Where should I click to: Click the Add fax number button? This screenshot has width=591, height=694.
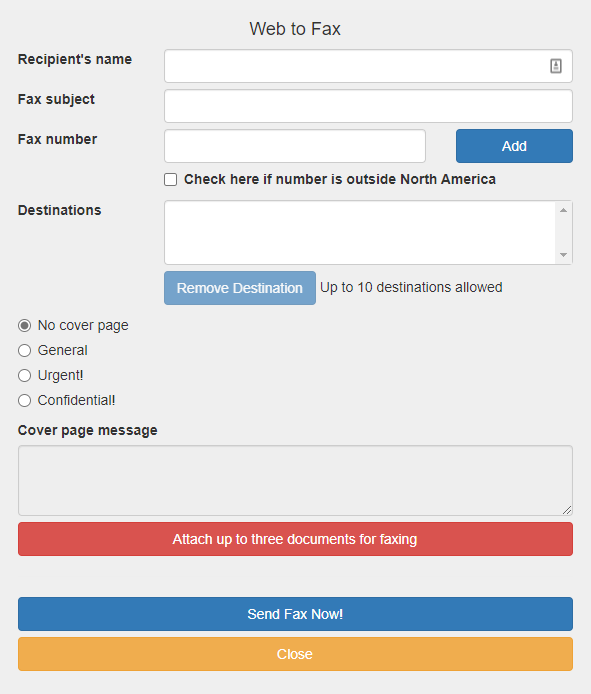coord(514,146)
